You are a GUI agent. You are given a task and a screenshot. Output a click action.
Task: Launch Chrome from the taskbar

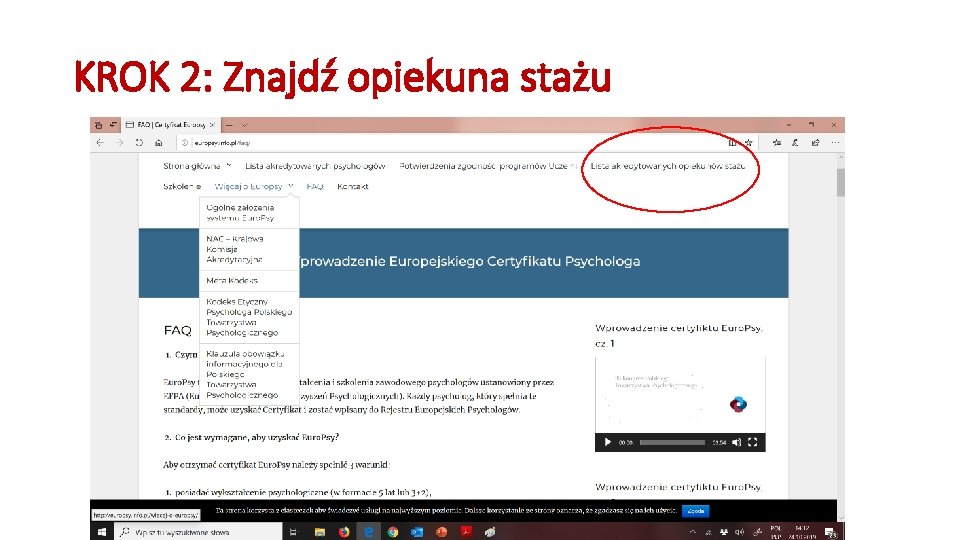[393, 532]
